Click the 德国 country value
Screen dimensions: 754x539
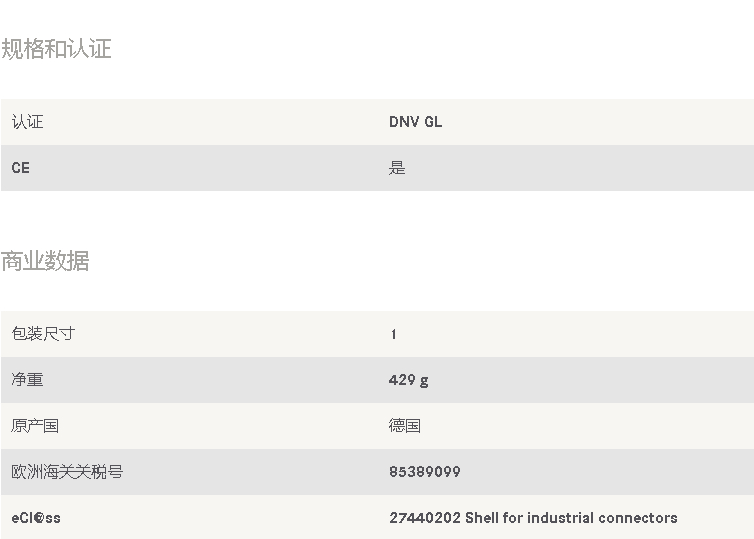point(405,426)
